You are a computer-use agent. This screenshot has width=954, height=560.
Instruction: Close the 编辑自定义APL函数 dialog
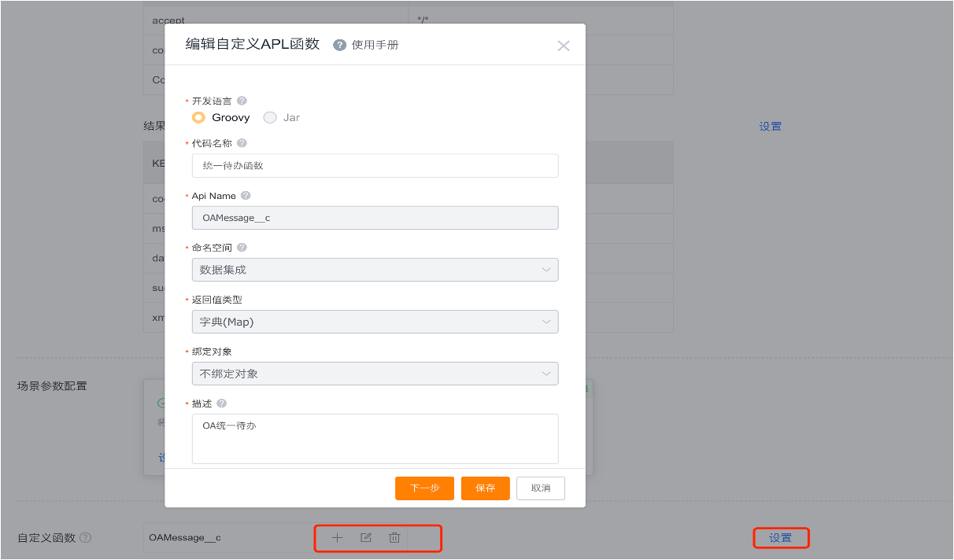(564, 46)
